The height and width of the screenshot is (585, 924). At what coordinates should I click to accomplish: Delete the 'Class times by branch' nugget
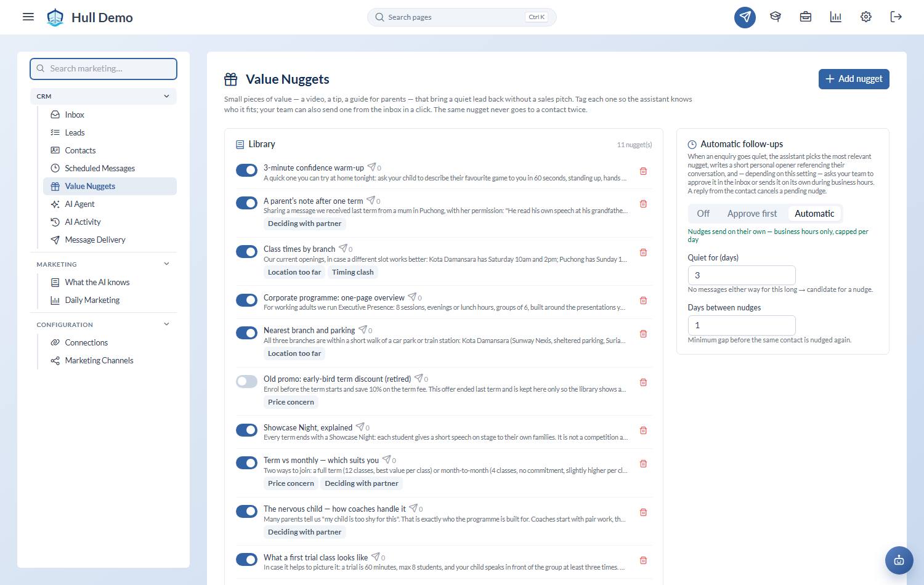coord(643,252)
